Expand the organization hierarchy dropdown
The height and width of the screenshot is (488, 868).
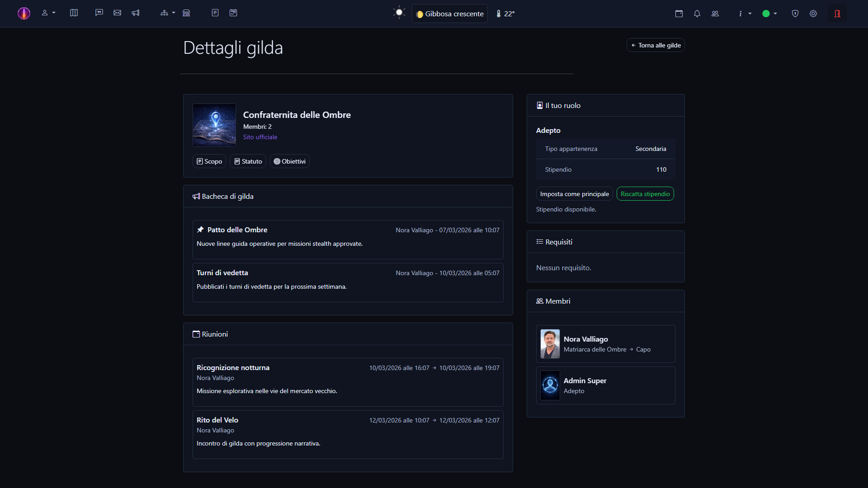[x=168, y=13]
